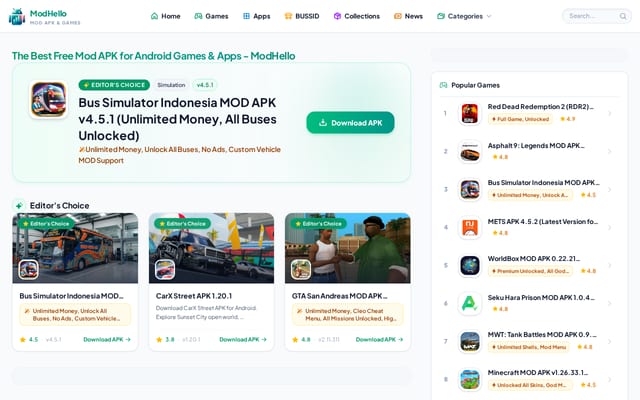Click chevron arrow beside WorldBox MOD APK
The height and width of the screenshot is (400, 640).
(x=609, y=265)
